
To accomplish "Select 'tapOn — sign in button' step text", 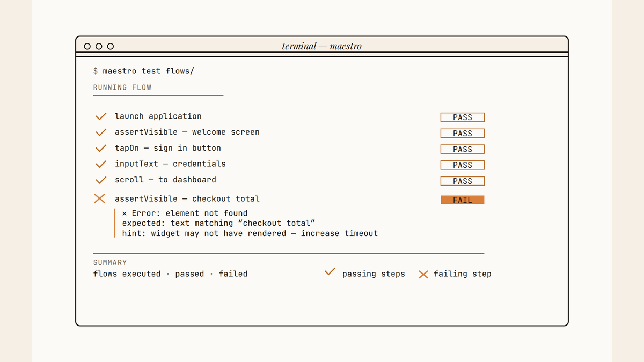I will [x=168, y=148].
